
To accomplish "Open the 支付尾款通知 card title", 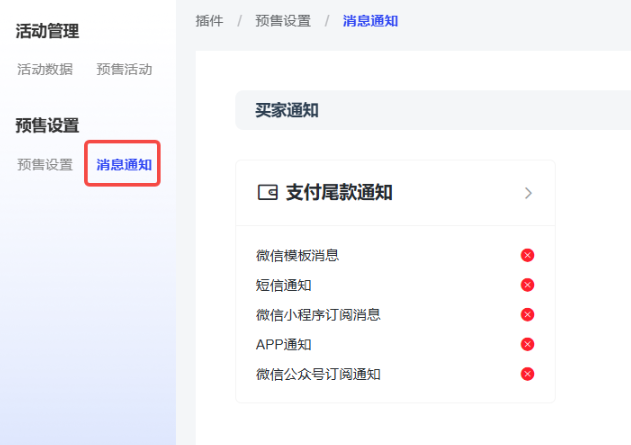I will pyautogui.click(x=339, y=193).
